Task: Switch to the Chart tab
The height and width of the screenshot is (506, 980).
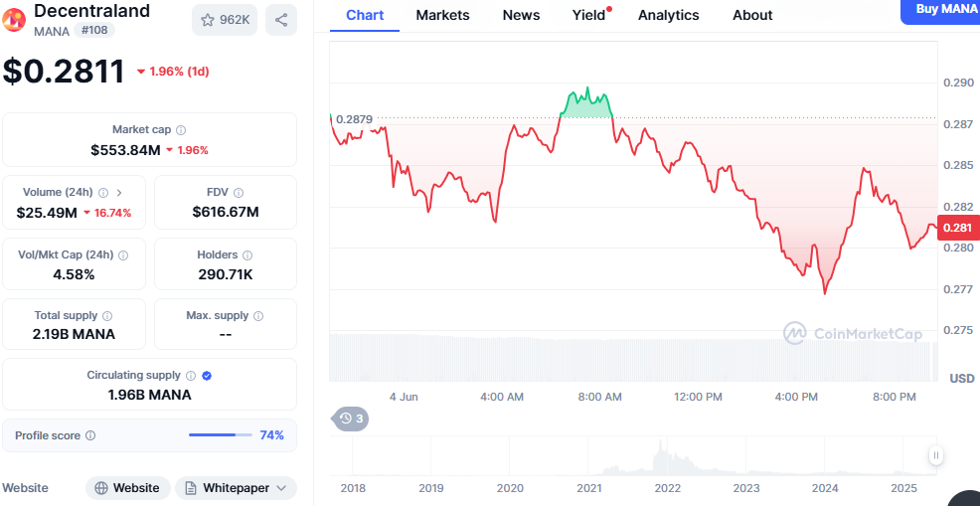Action: pyautogui.click(x=365, y=15)
